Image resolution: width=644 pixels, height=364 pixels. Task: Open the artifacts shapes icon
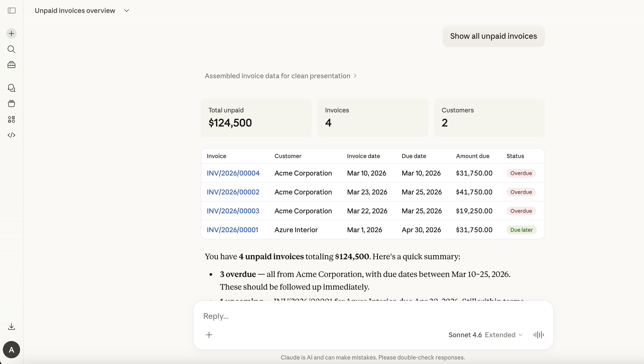(x=11, y=119)
